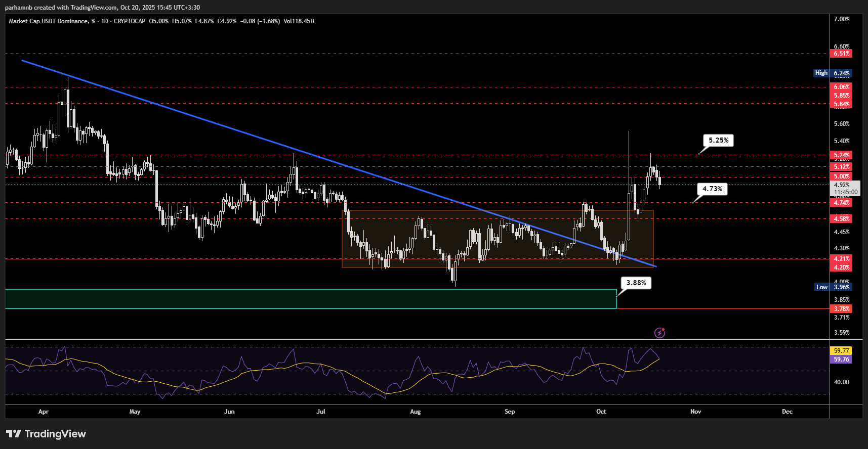868x449 pixels.
Task: Click the Jul label on time axis
Action: (321, 412)
